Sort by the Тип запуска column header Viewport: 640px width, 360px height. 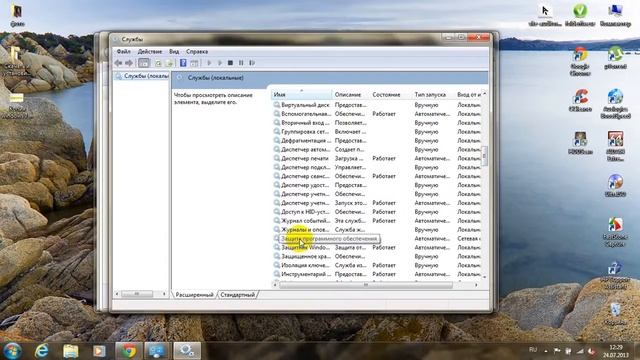(433, 94)
